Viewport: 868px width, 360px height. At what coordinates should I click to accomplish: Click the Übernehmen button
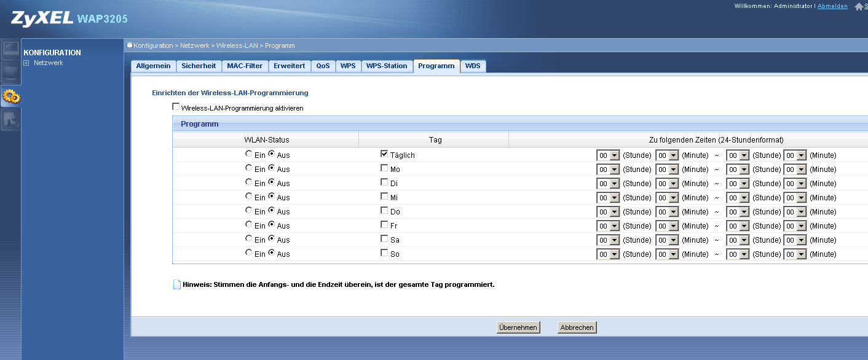pos(518,327)
